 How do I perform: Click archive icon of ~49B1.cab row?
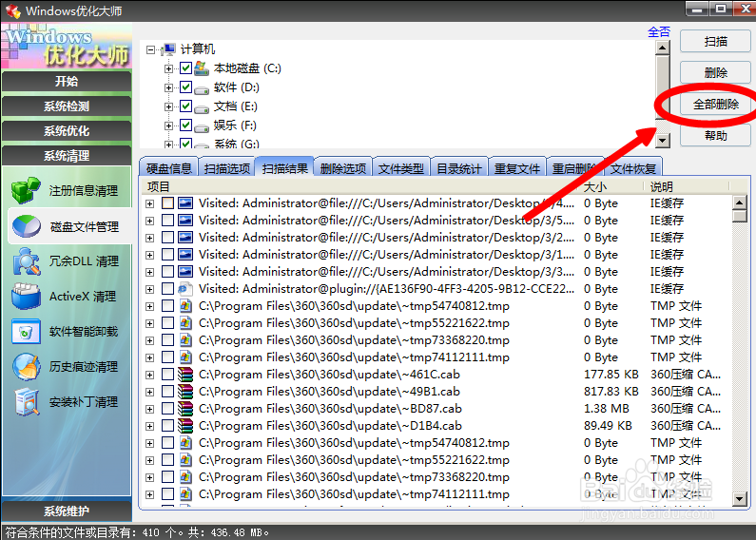(185, 392)
